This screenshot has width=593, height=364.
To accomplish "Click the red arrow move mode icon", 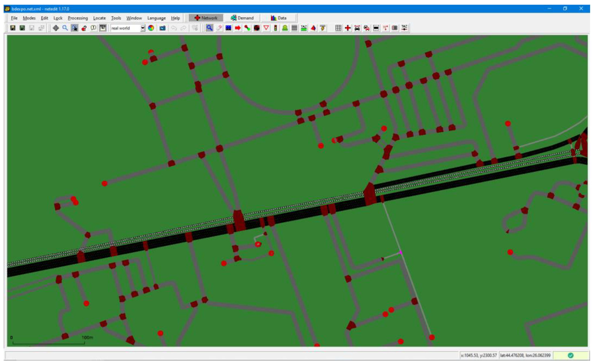I will coord(238,28).
